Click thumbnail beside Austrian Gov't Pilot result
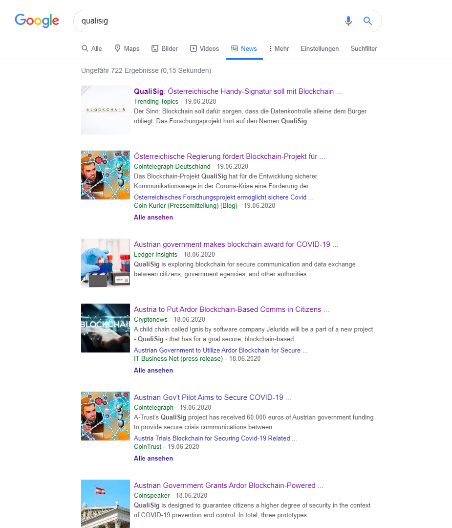This screenshot has width=452, height=528. click(x=105, y=416)
